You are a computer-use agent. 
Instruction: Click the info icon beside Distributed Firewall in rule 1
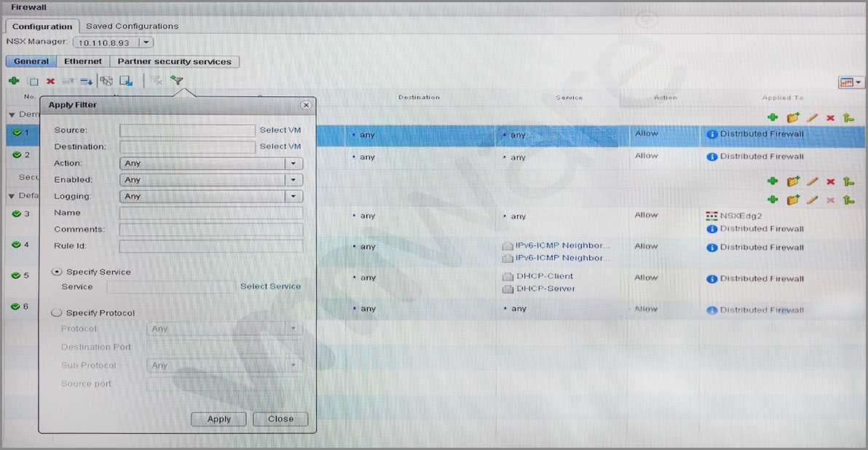tap(712, 135)
